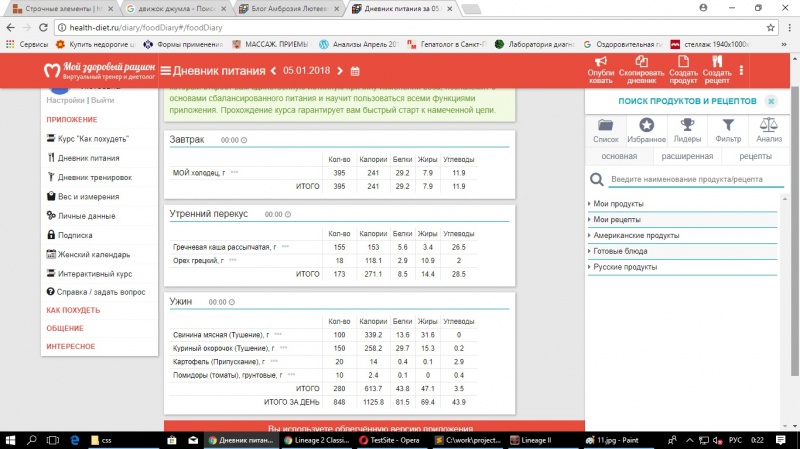Expand the Мои продукты category

point(619,203)
